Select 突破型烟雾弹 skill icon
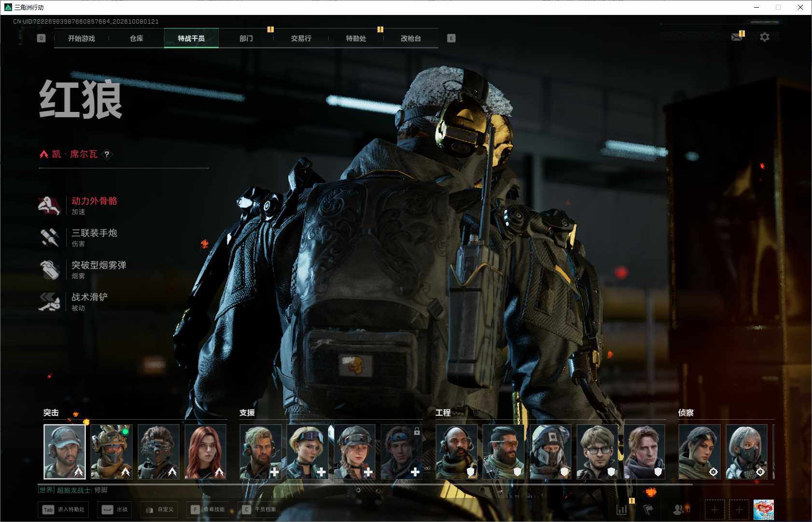The image size is (812, 522). tap(49, 270)
